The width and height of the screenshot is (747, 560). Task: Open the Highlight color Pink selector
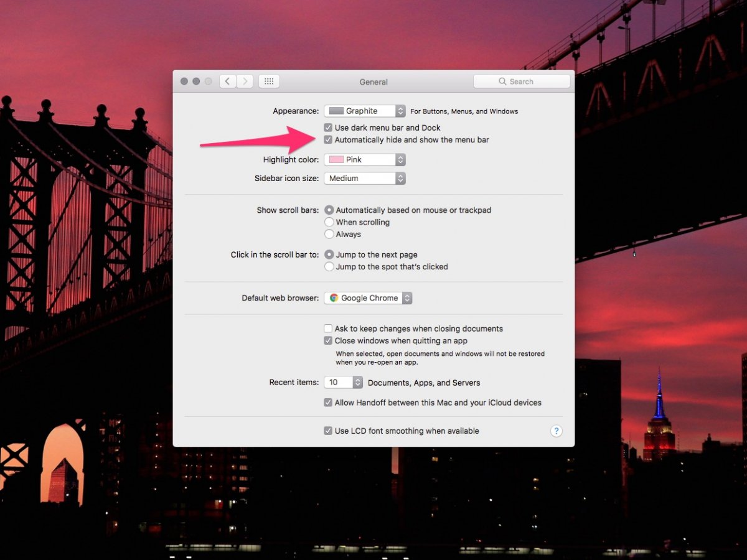point(365,160)
